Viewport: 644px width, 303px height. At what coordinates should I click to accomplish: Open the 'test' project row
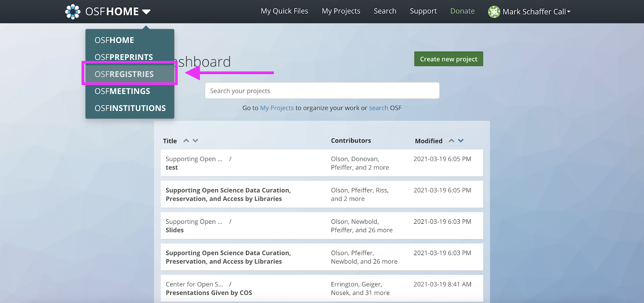(x=322, y=163)
